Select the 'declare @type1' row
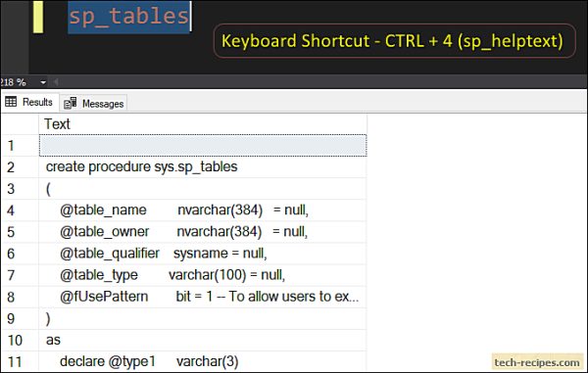This screenshot has height=373, width=588. click(x=203, y=362)
